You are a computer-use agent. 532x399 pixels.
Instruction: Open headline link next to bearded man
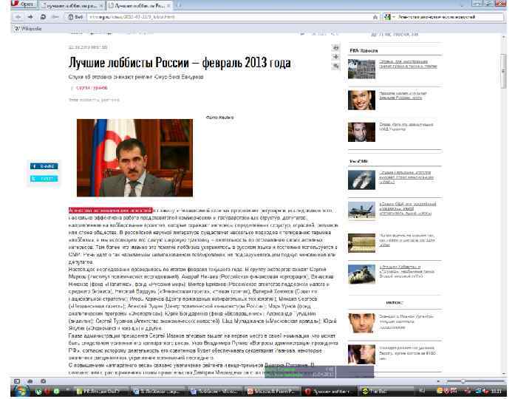click(x=406, y=127)
